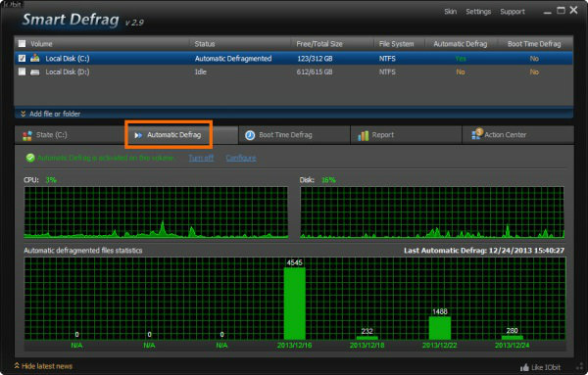Switch to the State (C:) tab
Screen dimensions: 588x375
(70, 135)
